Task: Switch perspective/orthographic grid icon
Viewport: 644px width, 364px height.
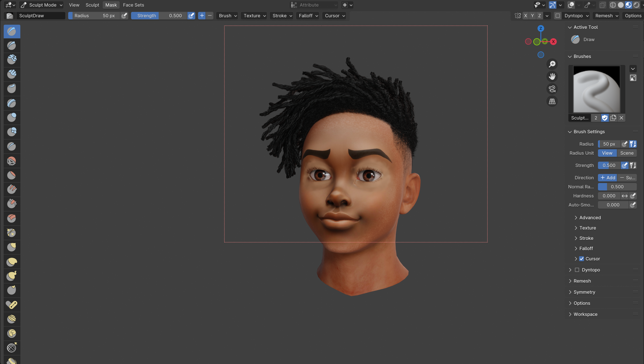Action: pos(552,101)
